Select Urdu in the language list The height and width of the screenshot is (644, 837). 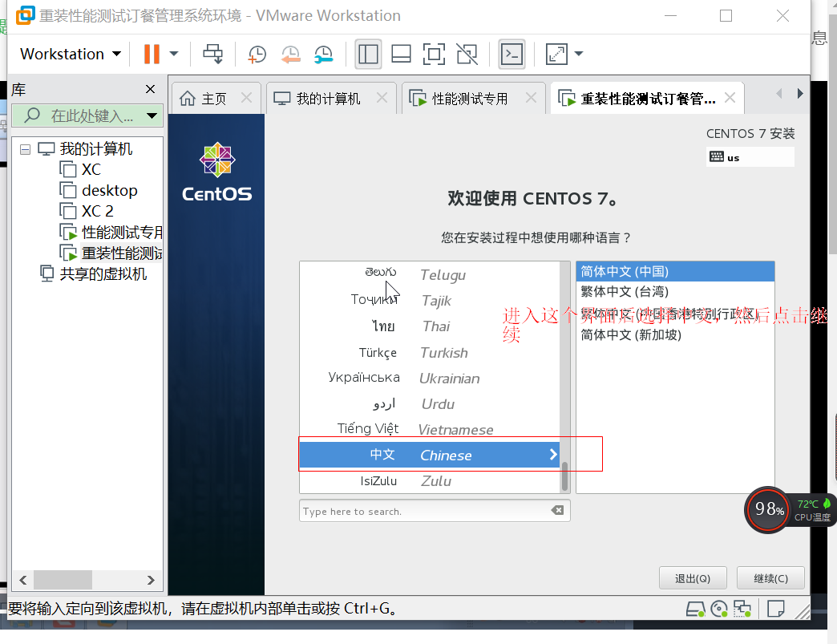[430, 403]
